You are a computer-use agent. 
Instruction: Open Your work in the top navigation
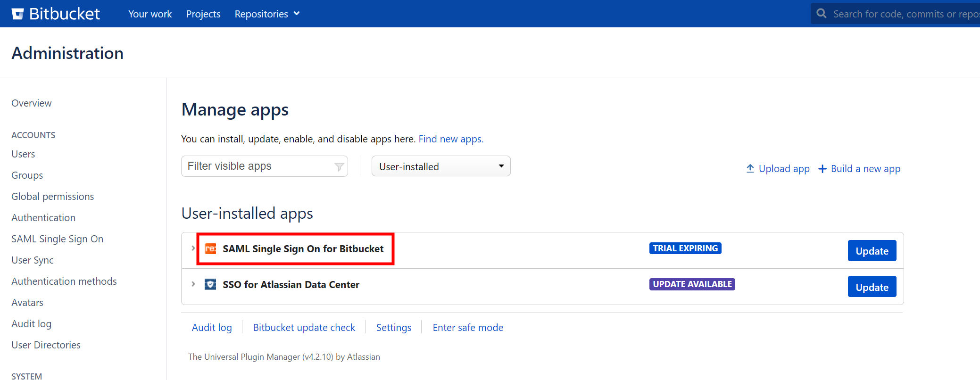click(150, 14)
